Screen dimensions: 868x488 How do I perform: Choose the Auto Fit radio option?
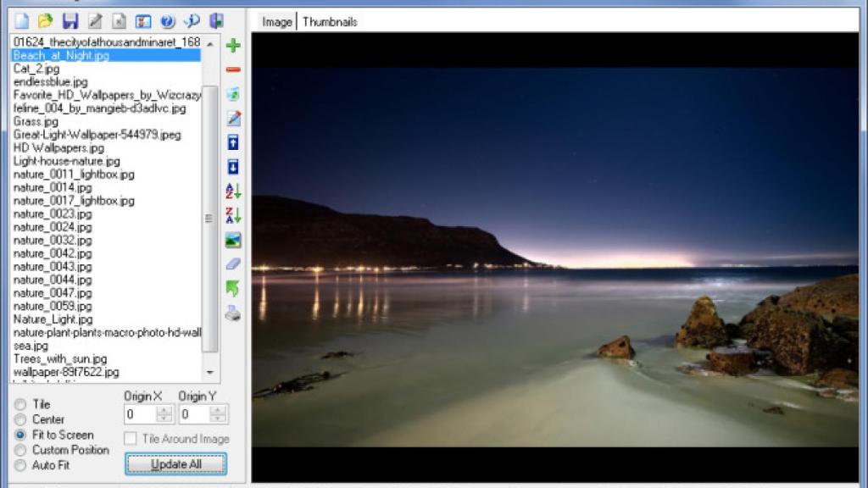[x=20, y=465]
